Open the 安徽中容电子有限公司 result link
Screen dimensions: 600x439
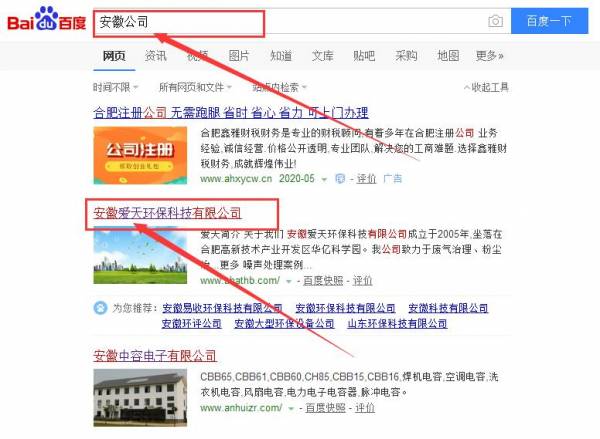(155, 356)
